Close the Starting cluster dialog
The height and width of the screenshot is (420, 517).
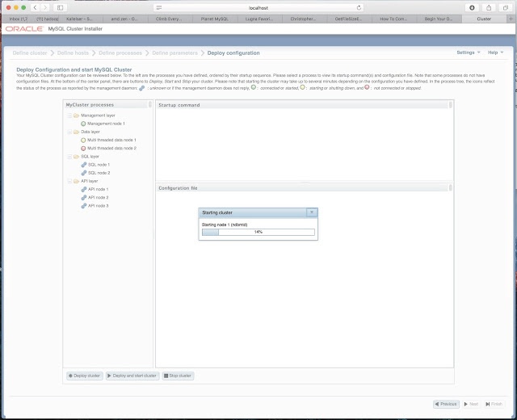coord(312,212)
